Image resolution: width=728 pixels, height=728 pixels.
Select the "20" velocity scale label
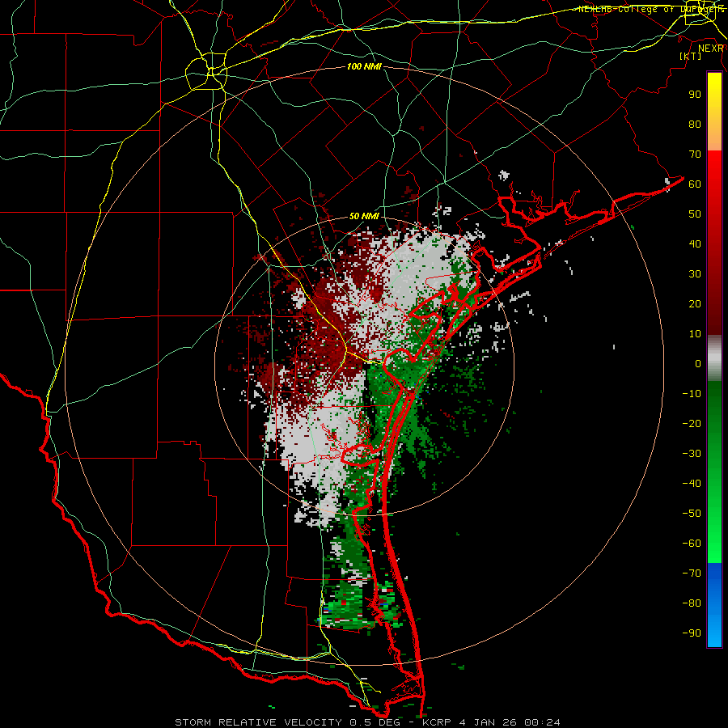pyautogui.click(x=695, y=303)
